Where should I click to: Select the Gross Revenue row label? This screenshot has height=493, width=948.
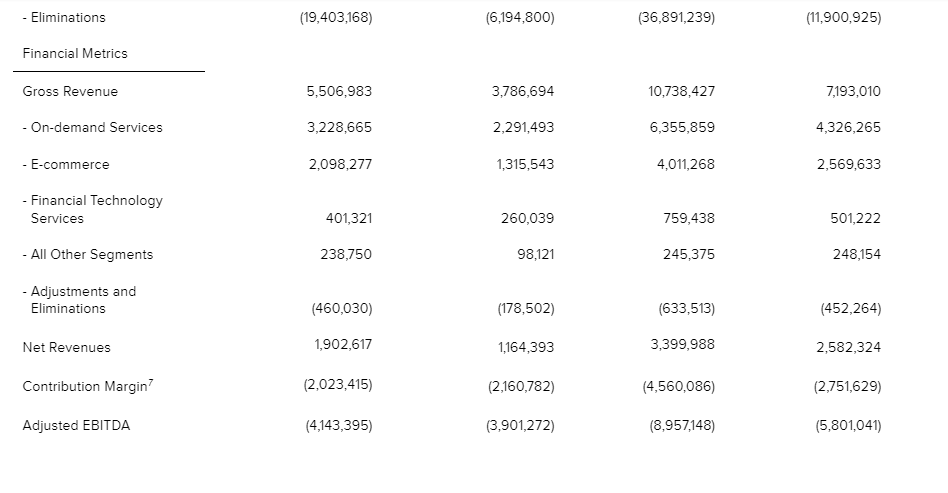(70, 91)
